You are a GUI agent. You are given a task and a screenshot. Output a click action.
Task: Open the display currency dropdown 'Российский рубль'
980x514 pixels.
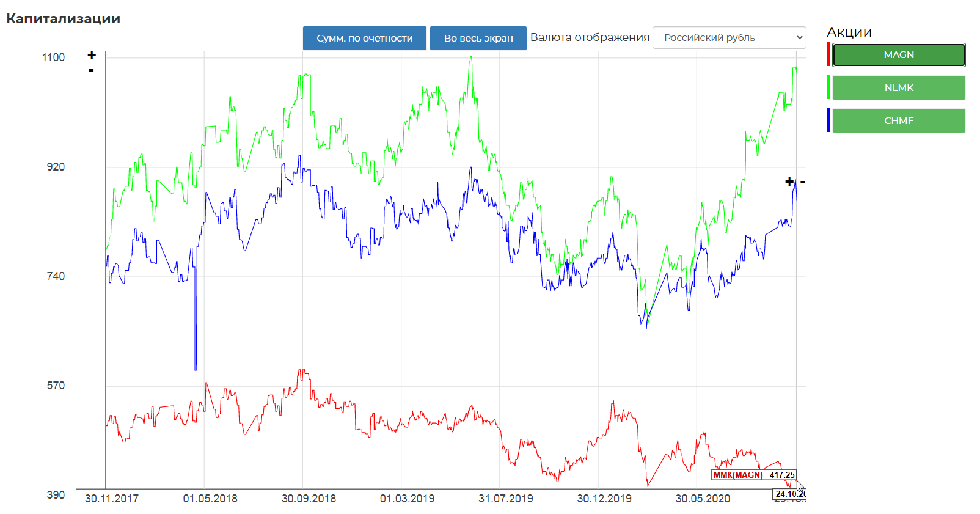[730, 37]
